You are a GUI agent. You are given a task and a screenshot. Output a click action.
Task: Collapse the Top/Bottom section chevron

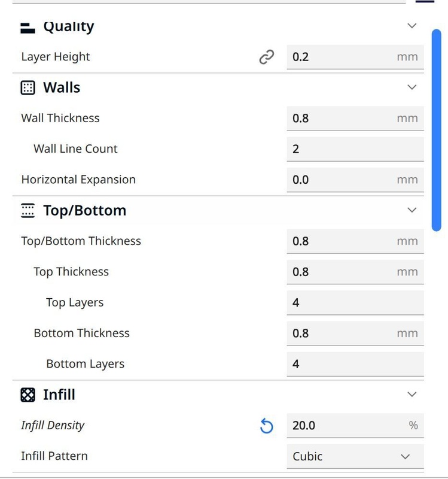tap(412, 210)
